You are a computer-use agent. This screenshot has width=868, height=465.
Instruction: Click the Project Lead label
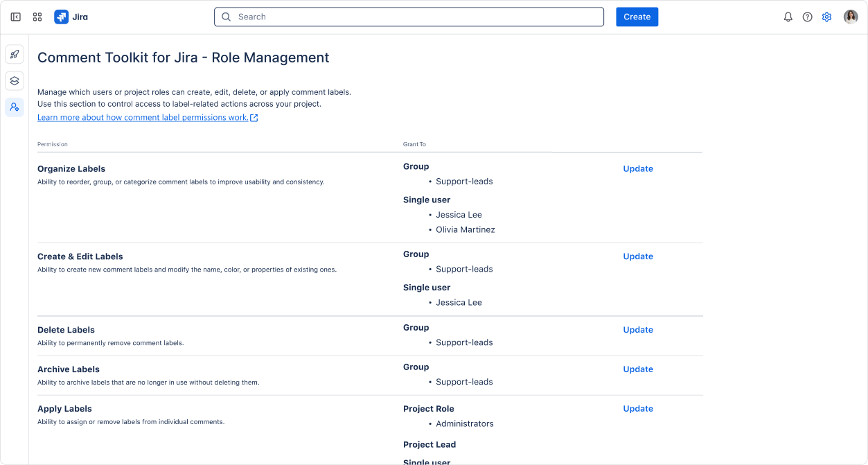pyautogui.click(x=429, y=445)
